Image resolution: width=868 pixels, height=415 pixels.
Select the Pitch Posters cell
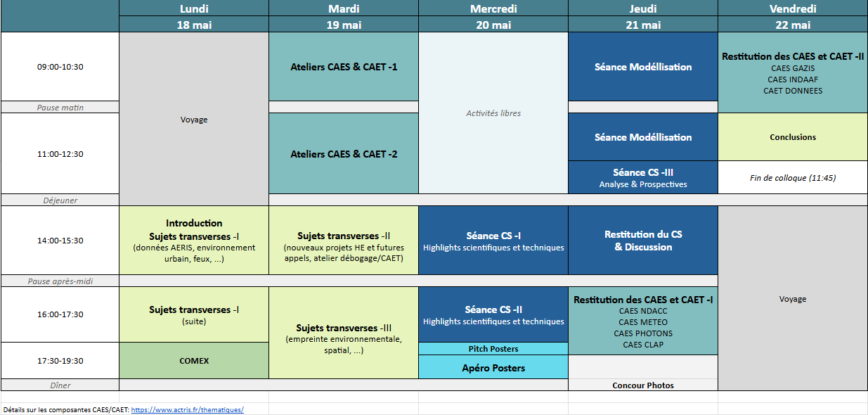493,349
